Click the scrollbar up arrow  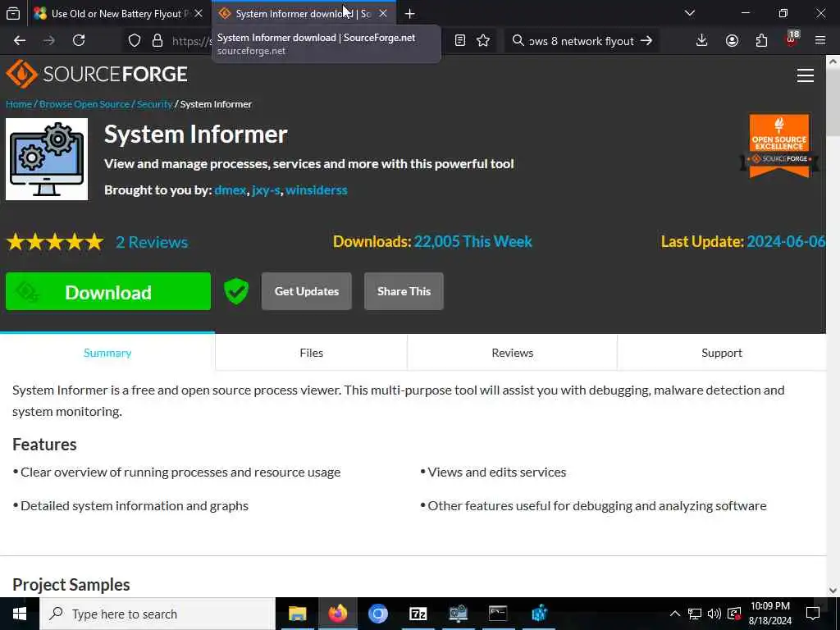(x=833, y=62)
